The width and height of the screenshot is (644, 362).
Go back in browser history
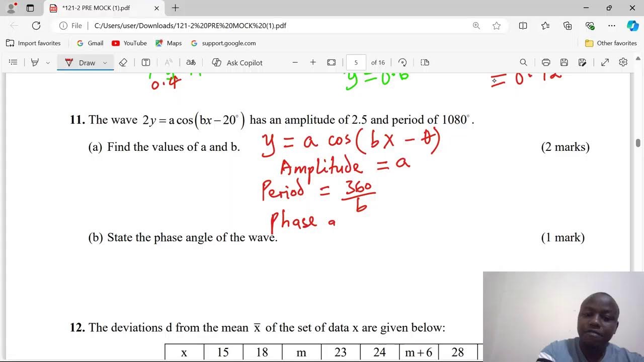click(x=14, y=26)
